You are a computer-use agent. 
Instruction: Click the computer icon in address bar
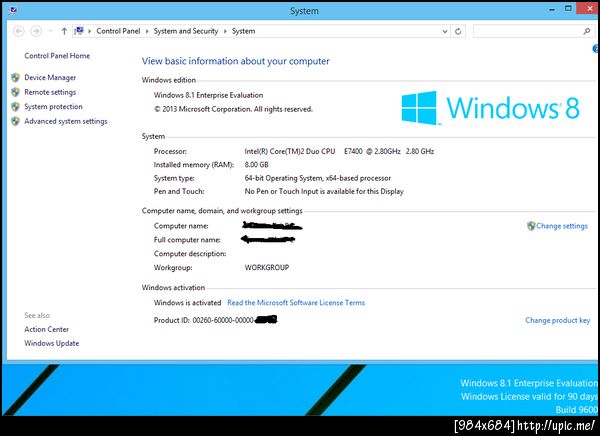pos(79,31)
